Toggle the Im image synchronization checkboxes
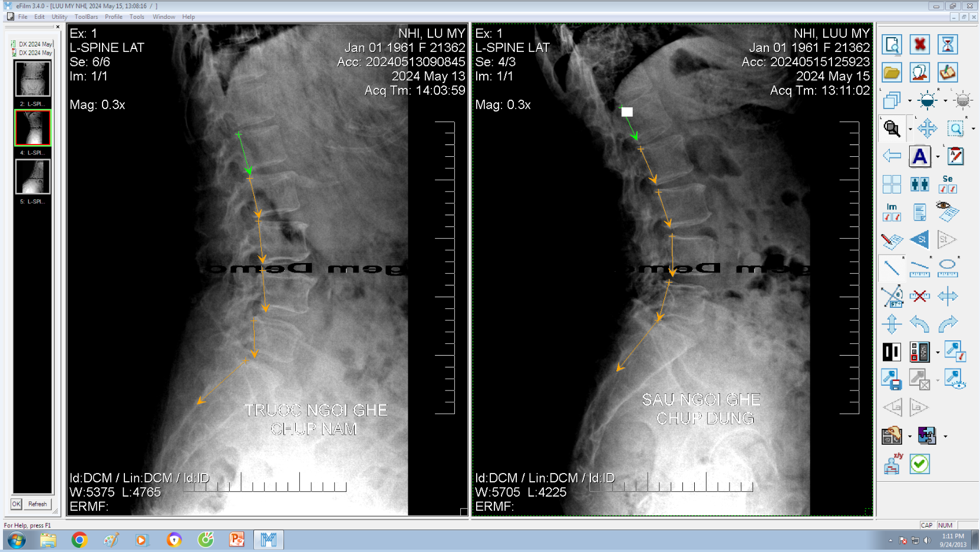 tap(892, 212)
